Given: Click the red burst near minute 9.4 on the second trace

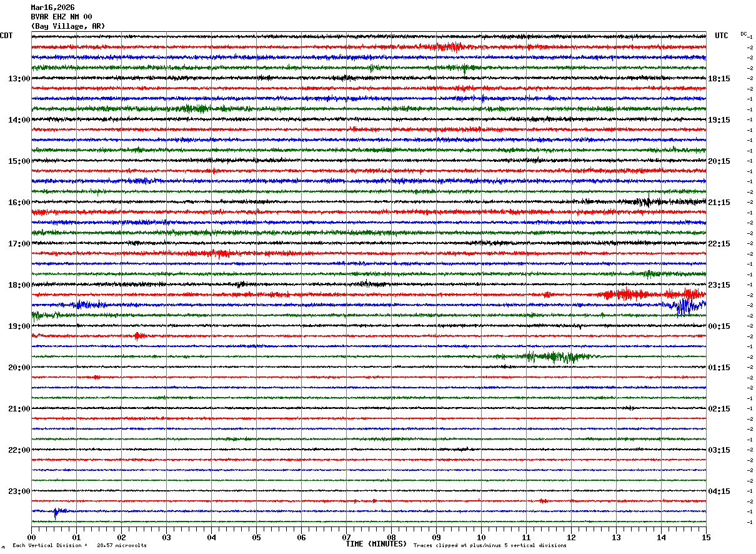Looking at the screenshot, I should (x=451, y=46).
